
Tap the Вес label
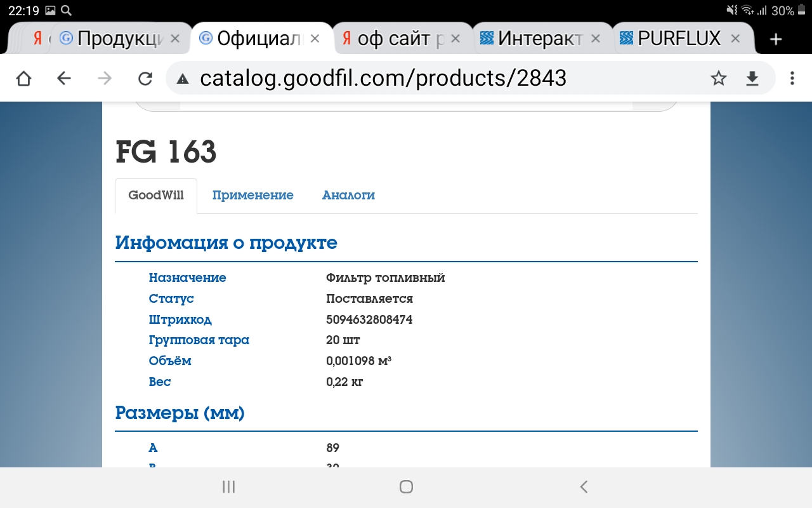[x=160, y=382]
